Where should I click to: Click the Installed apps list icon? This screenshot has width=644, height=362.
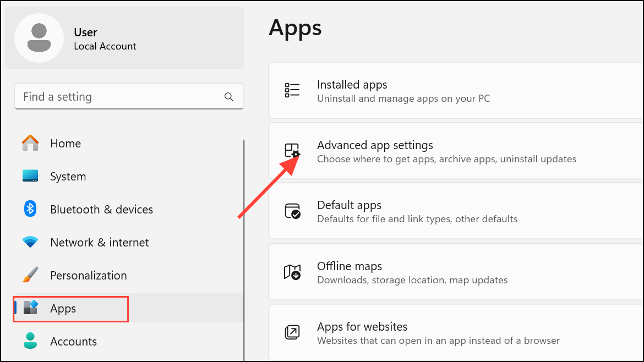click(x=292, y=90)
